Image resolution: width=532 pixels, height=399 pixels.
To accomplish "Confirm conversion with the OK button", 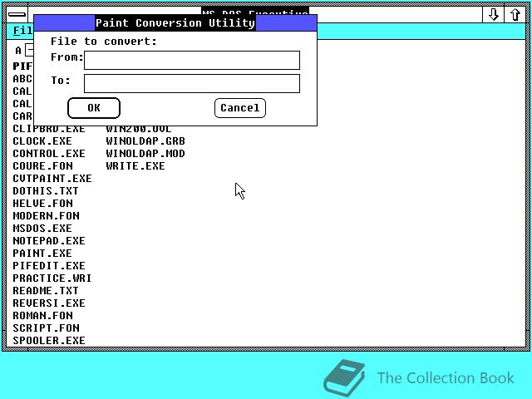I will tap(94, 108).
